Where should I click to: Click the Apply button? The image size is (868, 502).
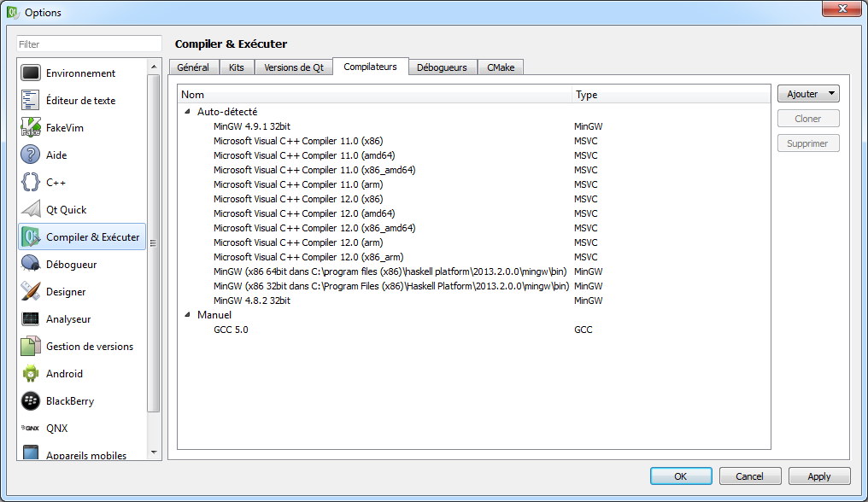[x=819, y=476]
